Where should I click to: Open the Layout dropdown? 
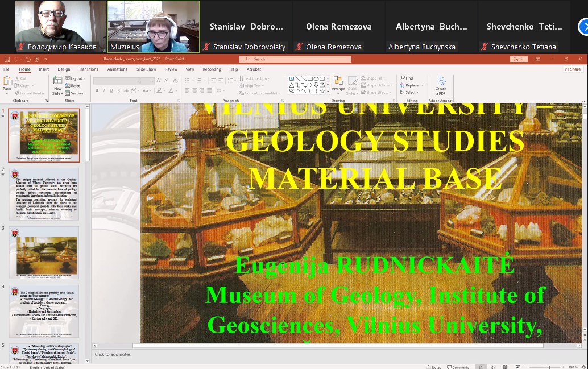(75, 78)
